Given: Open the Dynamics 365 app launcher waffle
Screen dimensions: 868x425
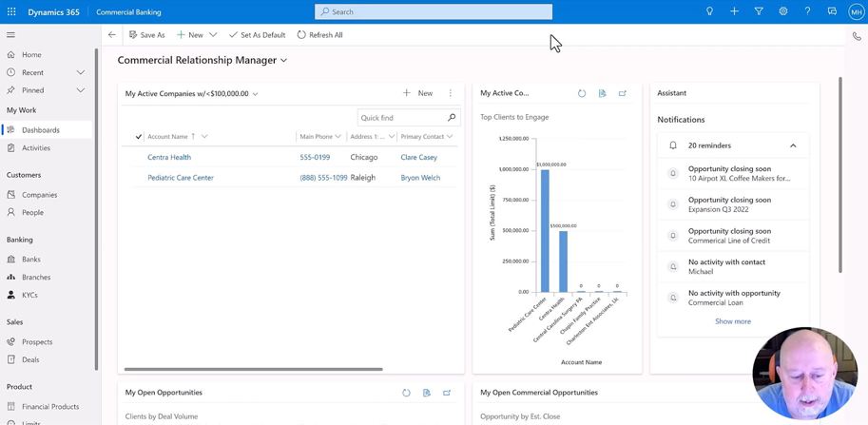Looking at the screenshot, I should point(11,11).
